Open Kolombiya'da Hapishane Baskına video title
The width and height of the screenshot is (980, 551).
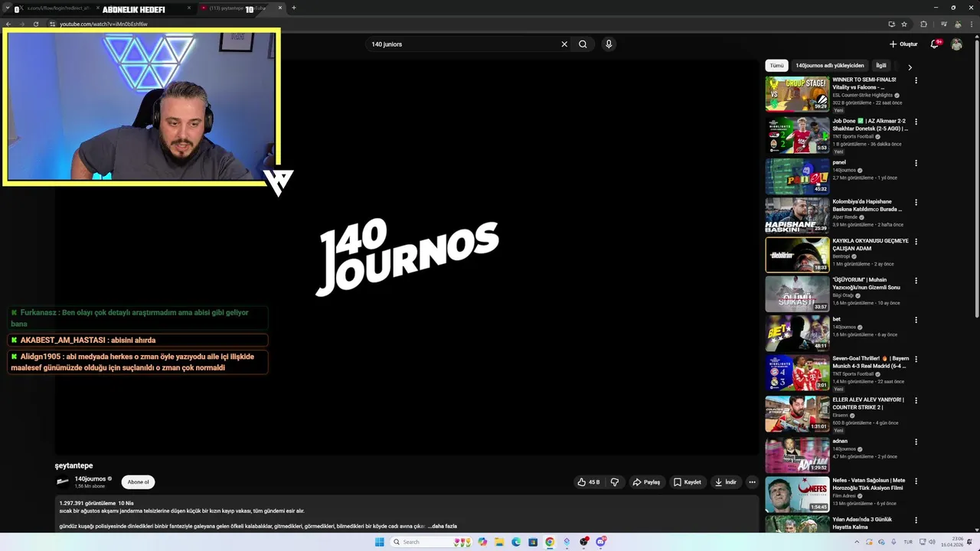pyautogui.click(x=867, y=206)
